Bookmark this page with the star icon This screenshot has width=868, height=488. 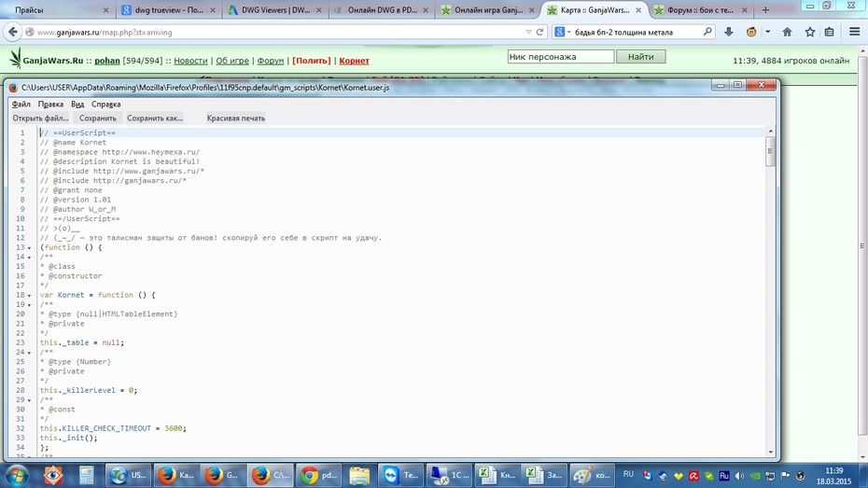[x=810, y=32]
